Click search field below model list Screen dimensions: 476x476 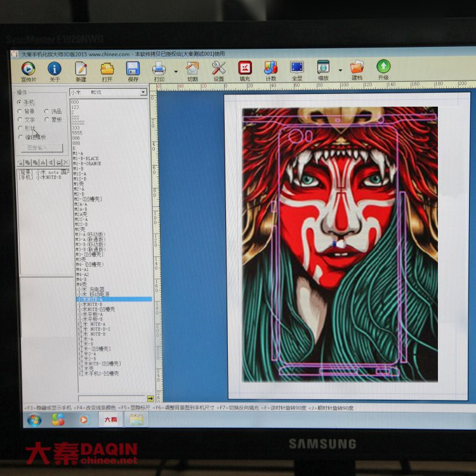tap(112, 399)
